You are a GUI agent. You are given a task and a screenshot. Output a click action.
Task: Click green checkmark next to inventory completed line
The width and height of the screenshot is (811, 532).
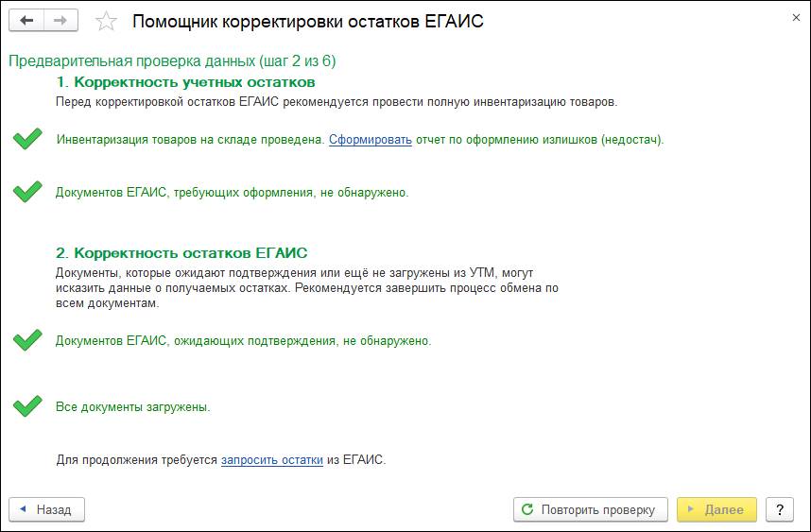pos(27,139)
